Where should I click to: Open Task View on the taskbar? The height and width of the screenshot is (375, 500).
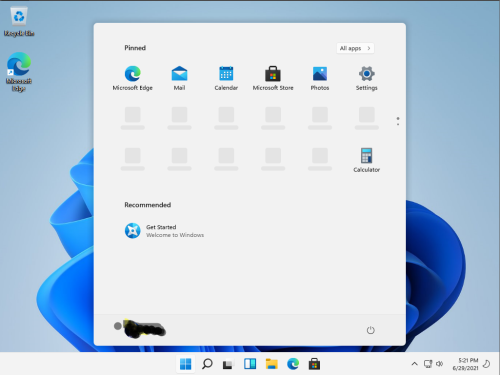point(228,364)
